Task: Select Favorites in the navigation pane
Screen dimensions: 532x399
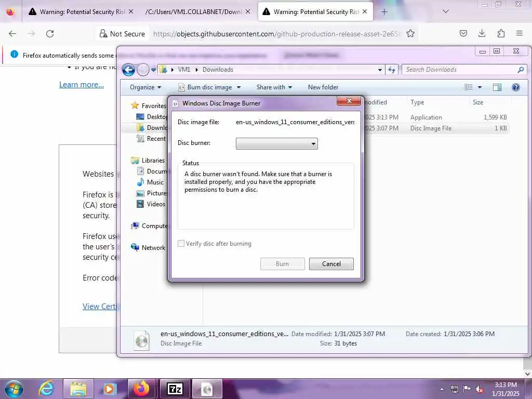Action: click(x=149, y=106)
